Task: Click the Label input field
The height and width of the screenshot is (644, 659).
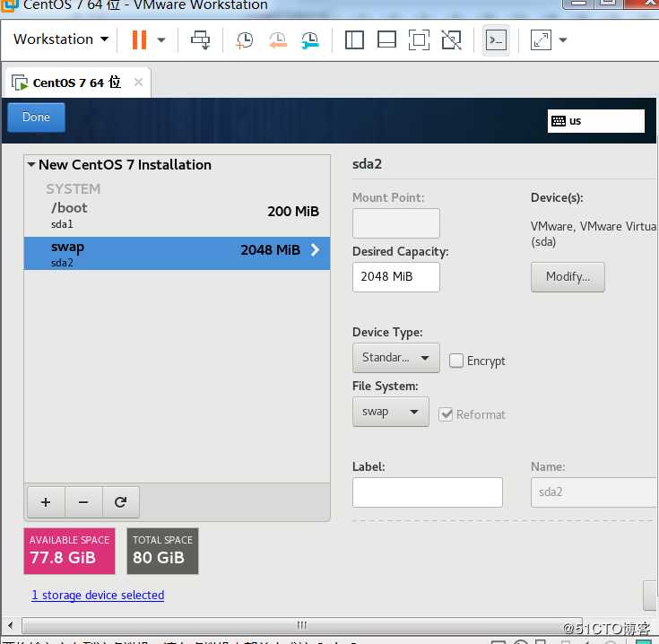Action: 428,492
